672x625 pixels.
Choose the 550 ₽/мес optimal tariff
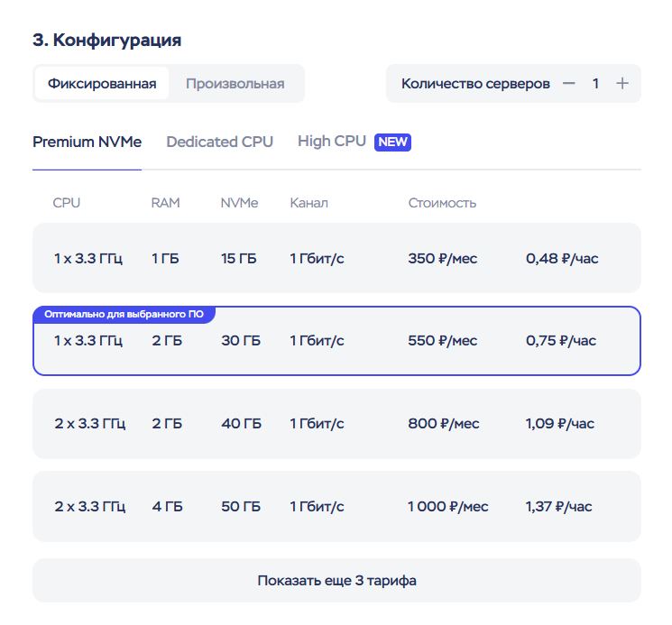[336, 343]
